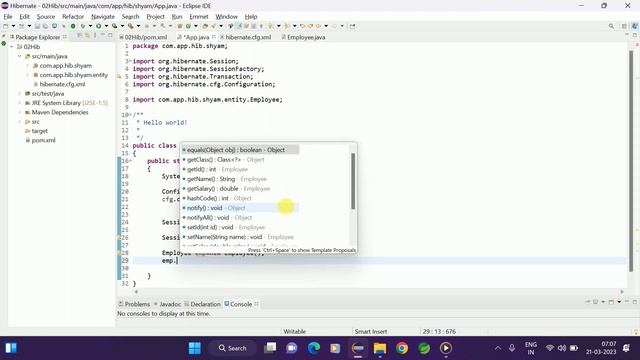Open the Teams chat taskbar icon
The image size is (640, 360).
(291, 348)
